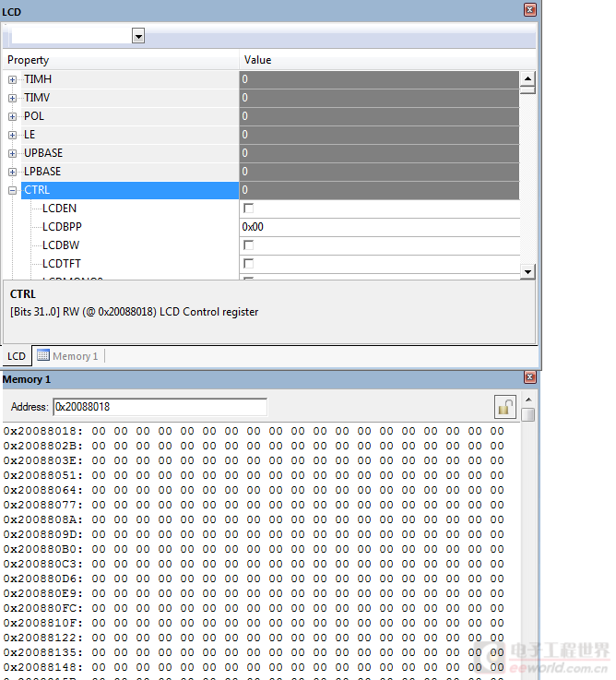
Task: Click the UPBASE value cell
Action: 379,153
